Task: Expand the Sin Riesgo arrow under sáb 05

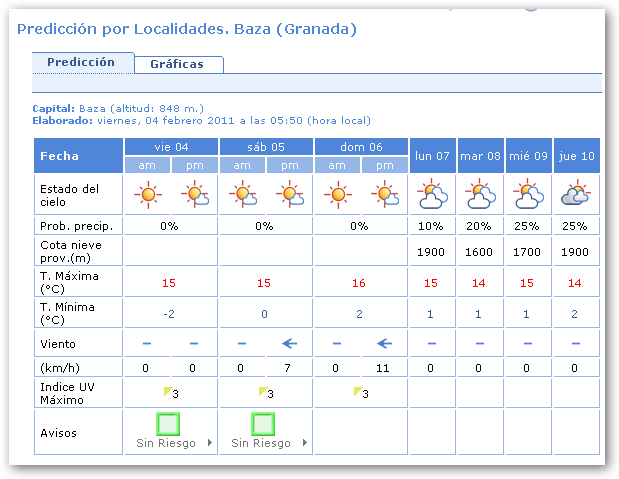Action: (304, 442)
